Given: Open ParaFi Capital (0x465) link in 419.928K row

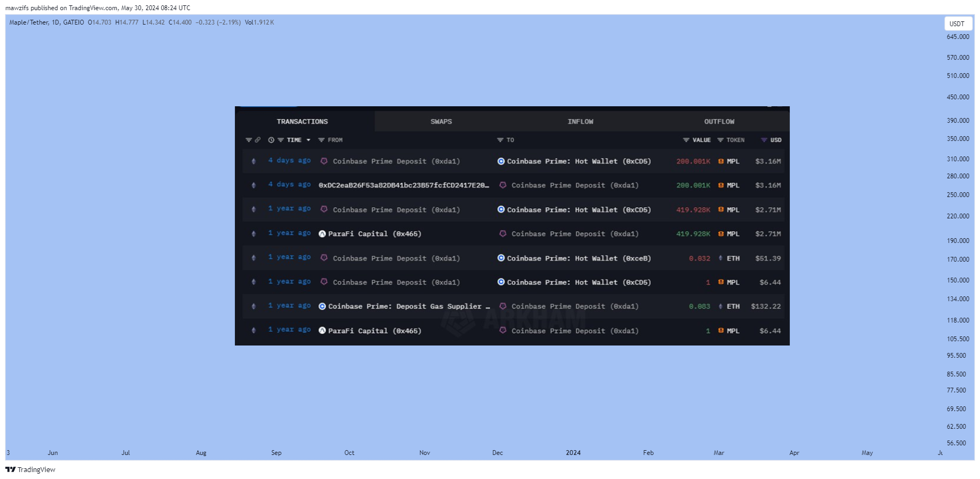Looking at the screenshot, I should [374, 234].
